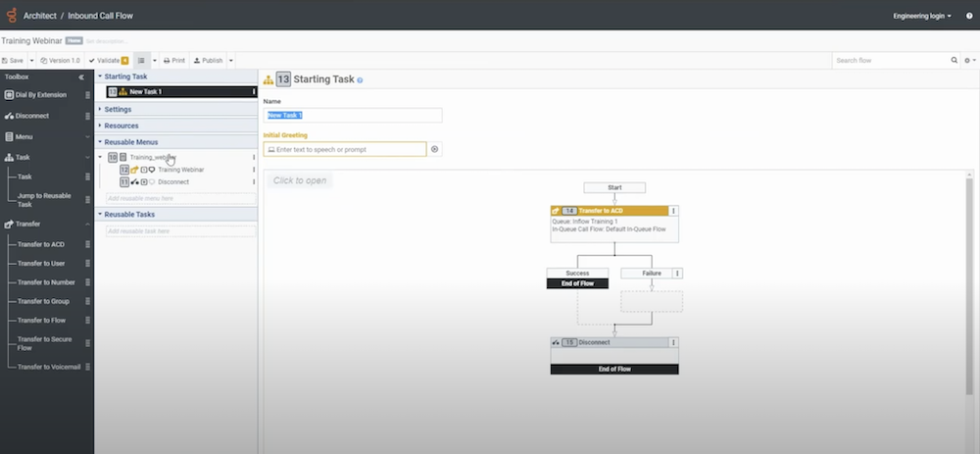Viewport: 980px width, 454px height.
Task: Collapse the Reusable Tasks section
Action: [x=100, y=215]
